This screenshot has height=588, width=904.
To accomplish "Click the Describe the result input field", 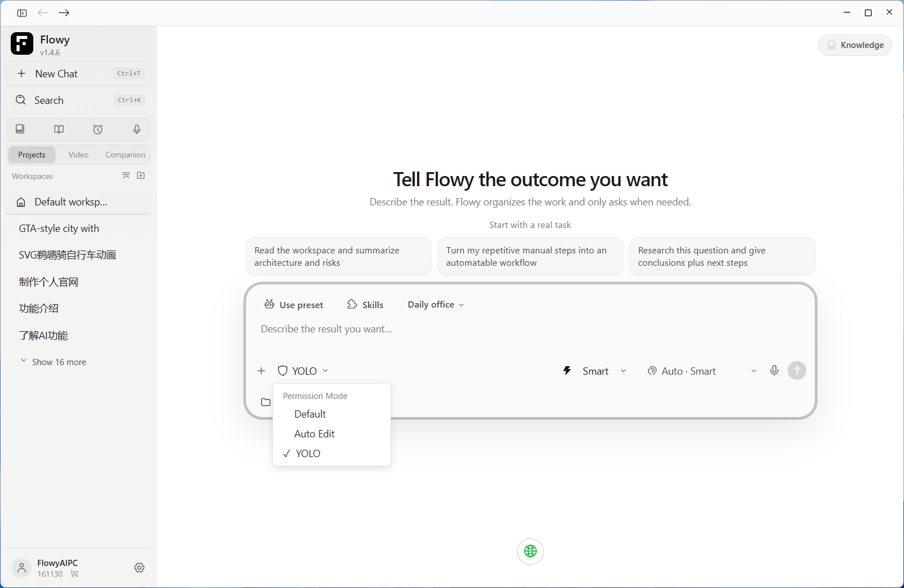I will [x=530, y=329].
